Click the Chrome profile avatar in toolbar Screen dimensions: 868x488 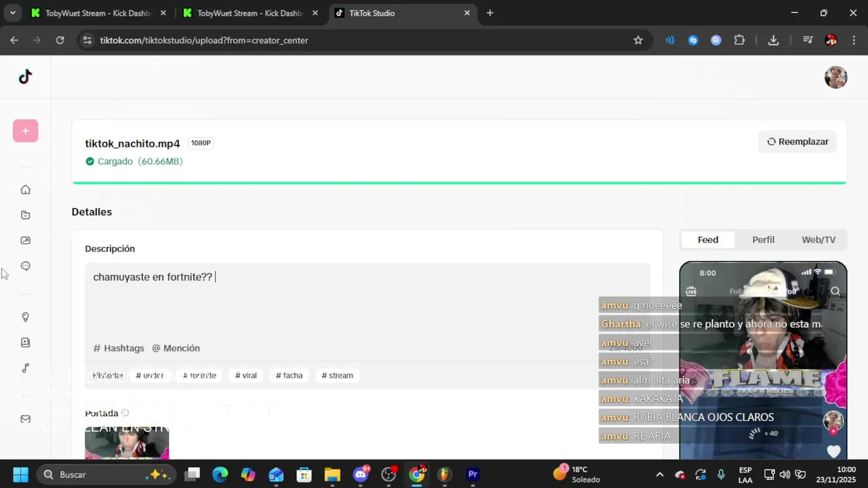click(x=831, y=41)
